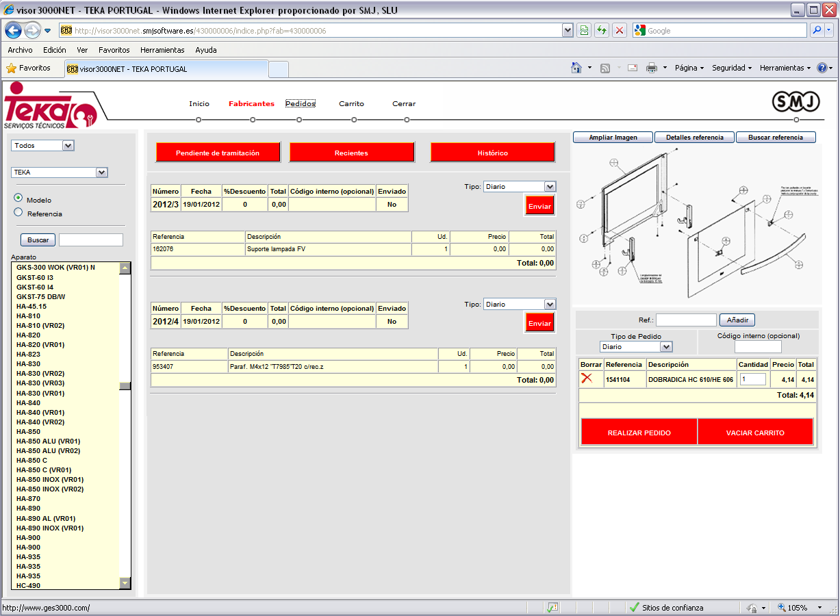Open the Edición menu
The height and width of the screenshot is (616, 840).
click(55, 50)
